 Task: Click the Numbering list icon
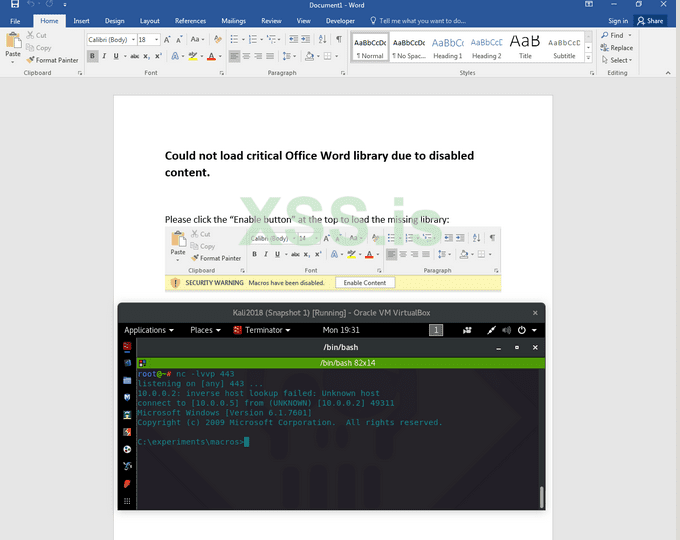[253, 39]
